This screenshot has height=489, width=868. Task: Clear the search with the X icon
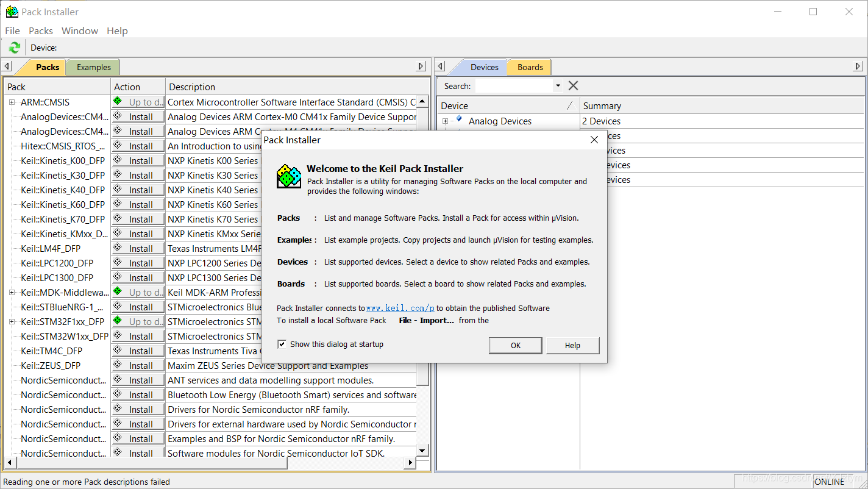click(x=573, y=86)
